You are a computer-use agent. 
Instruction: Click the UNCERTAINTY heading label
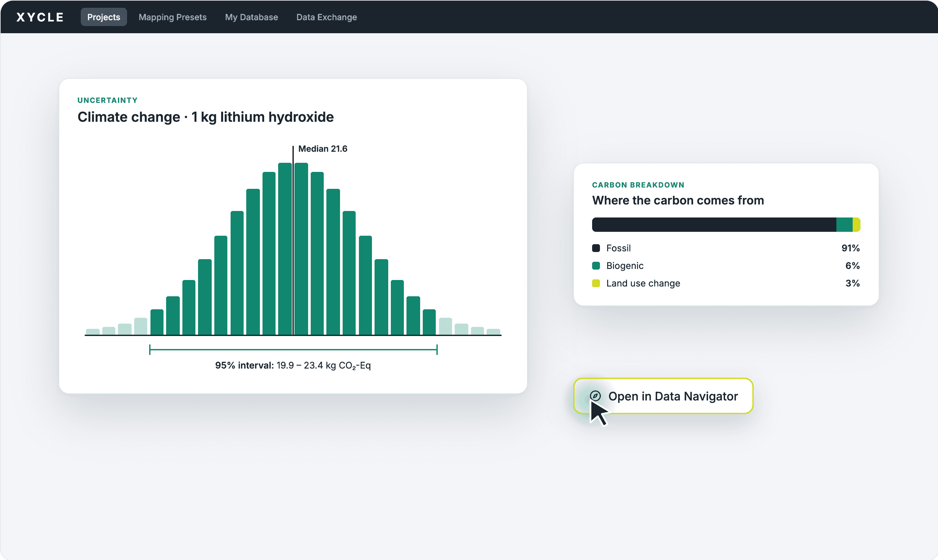tap(107, 100)
